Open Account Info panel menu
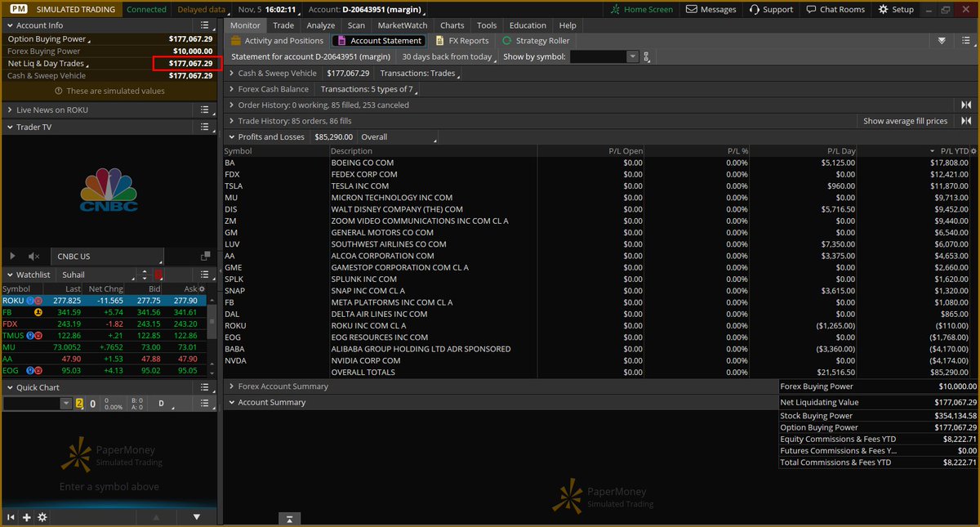 tap(207, 25)
